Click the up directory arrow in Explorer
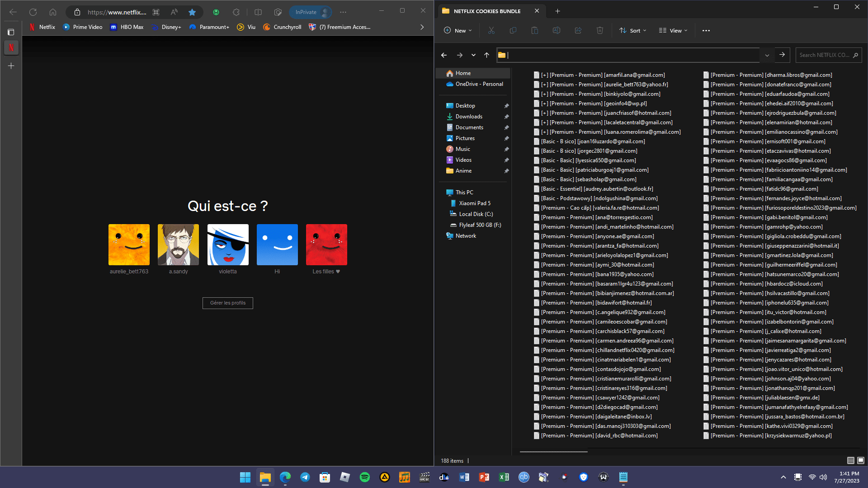This screenshot has height=488, width=868. pos(486,55)
